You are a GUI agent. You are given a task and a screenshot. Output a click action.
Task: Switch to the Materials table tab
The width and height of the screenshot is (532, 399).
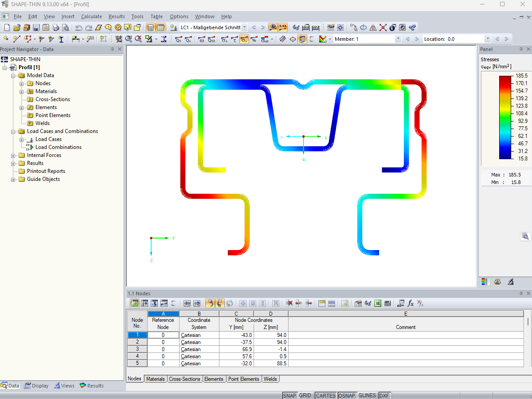point(156,379)
